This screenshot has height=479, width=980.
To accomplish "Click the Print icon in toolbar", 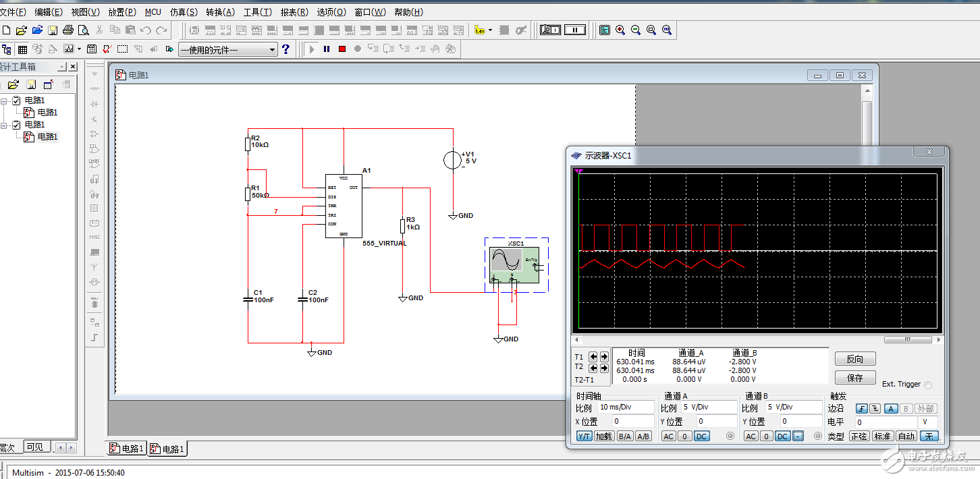I will (67, 30).
